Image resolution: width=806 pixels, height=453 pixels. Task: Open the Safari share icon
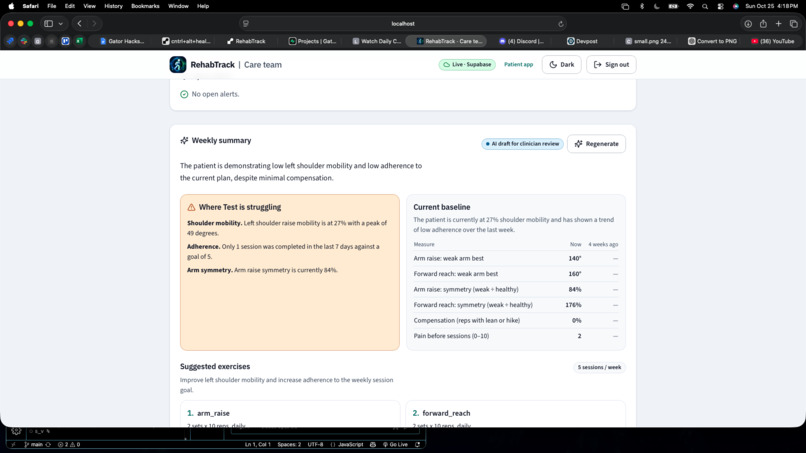click(763, 24)
